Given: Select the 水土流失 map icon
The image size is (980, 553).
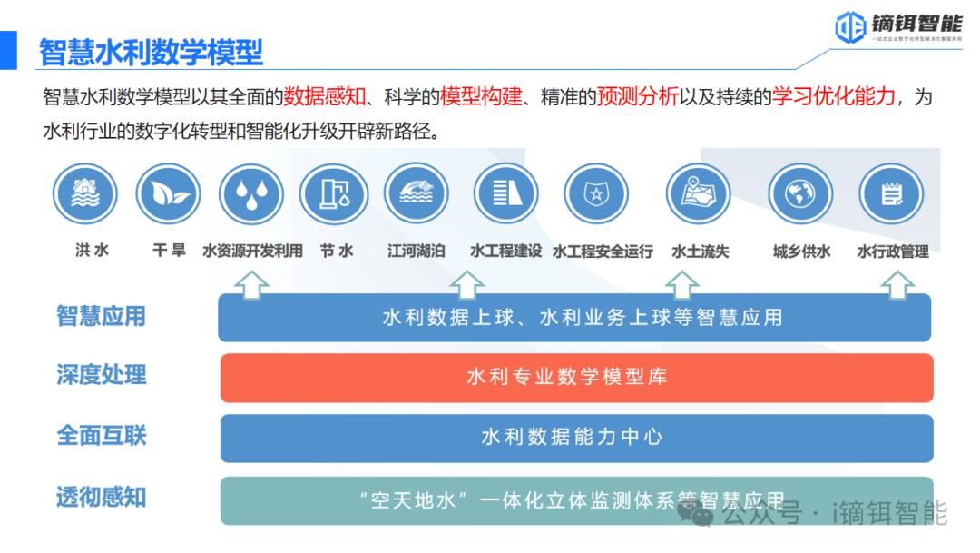Looking at the screenshot, I should 699,193.
